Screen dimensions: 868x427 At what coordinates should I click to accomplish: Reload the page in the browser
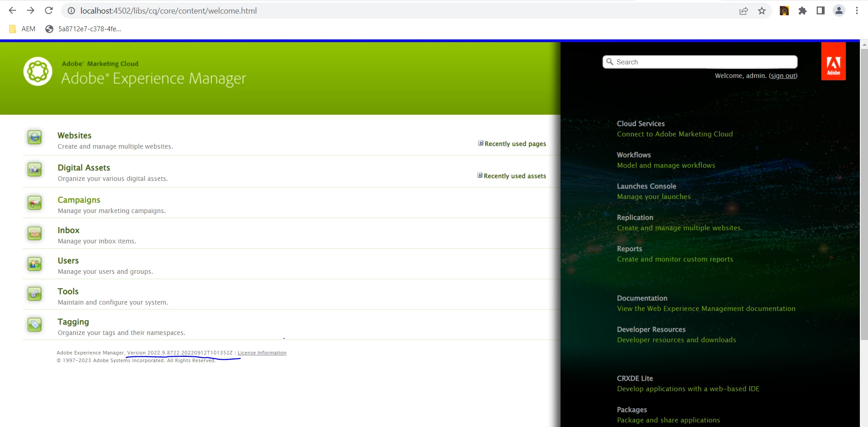tap(49, 10)
